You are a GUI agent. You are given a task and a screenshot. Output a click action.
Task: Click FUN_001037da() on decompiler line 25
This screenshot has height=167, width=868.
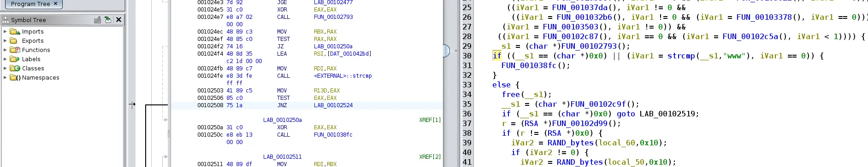point(585,7)
